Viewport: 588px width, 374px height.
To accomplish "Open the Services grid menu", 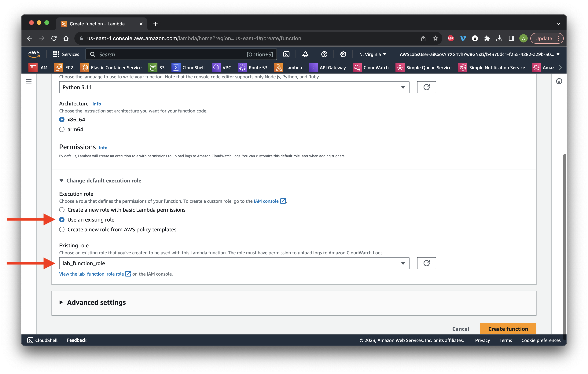I will 66,54.
